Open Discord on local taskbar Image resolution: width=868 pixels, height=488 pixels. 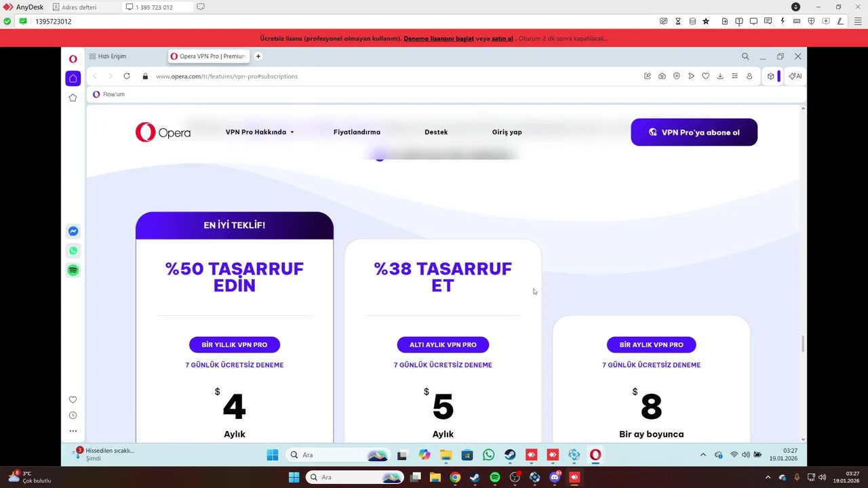555,477
